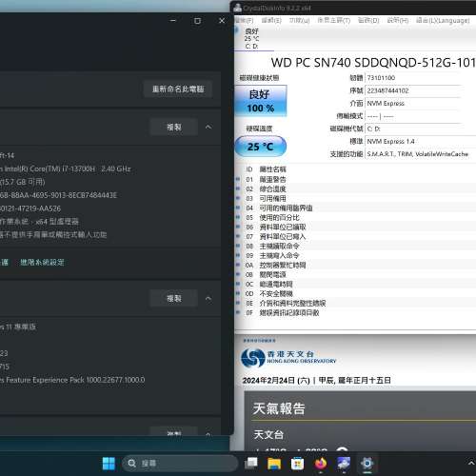Image resolution: width=476 pixels, height=476 pixels.
Task: Select the ID column header in attribute list
Action: coord(249,169)
